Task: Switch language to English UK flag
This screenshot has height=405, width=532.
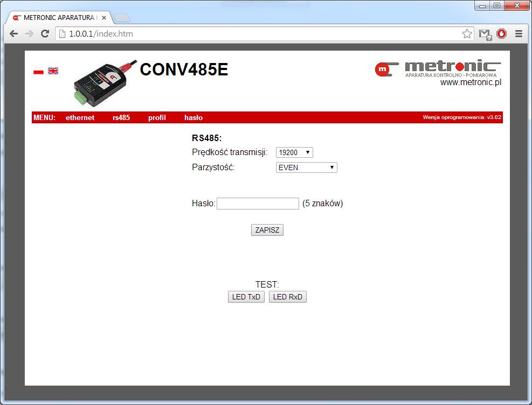Action: click(x=53, y=71)
